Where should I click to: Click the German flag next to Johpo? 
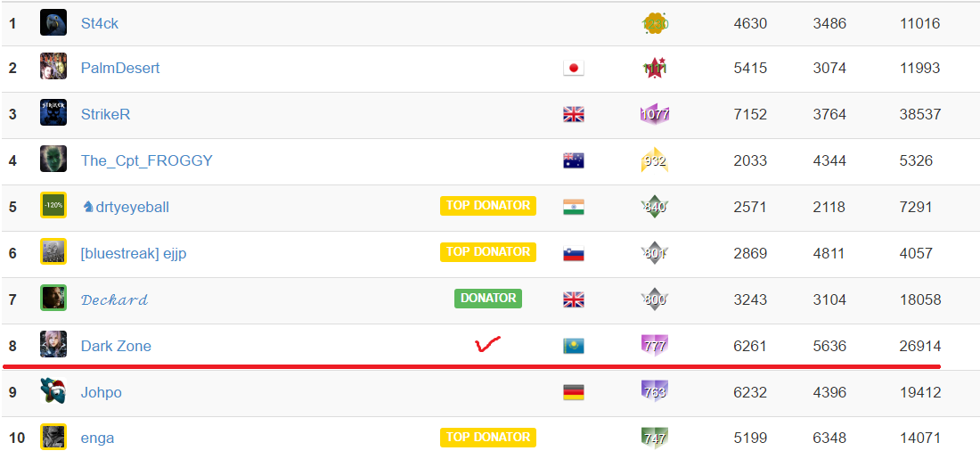pos(573,392)
